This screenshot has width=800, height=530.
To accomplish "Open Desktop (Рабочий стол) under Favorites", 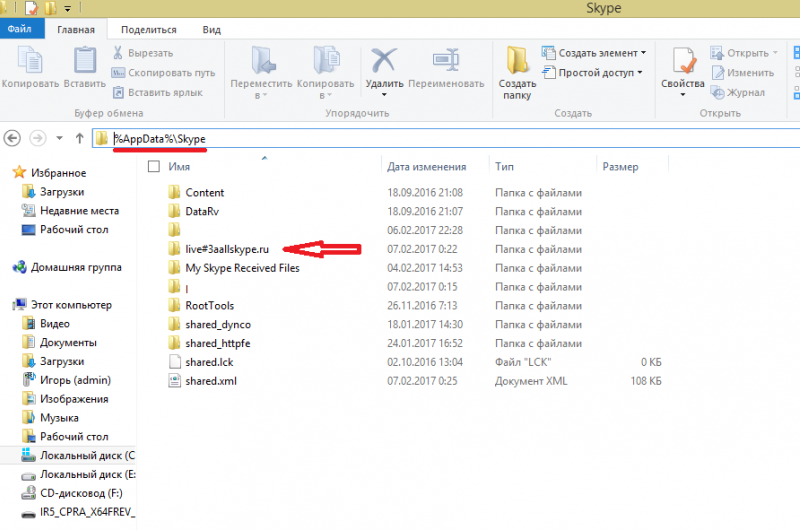I will pos(74,230).
